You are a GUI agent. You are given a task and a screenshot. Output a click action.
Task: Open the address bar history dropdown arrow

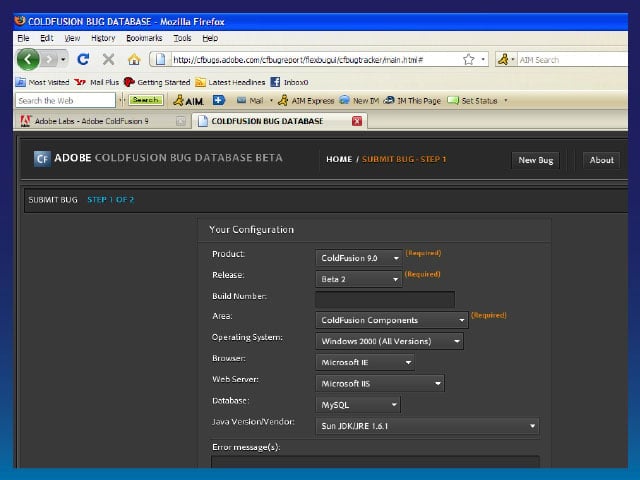click(483, 60)
